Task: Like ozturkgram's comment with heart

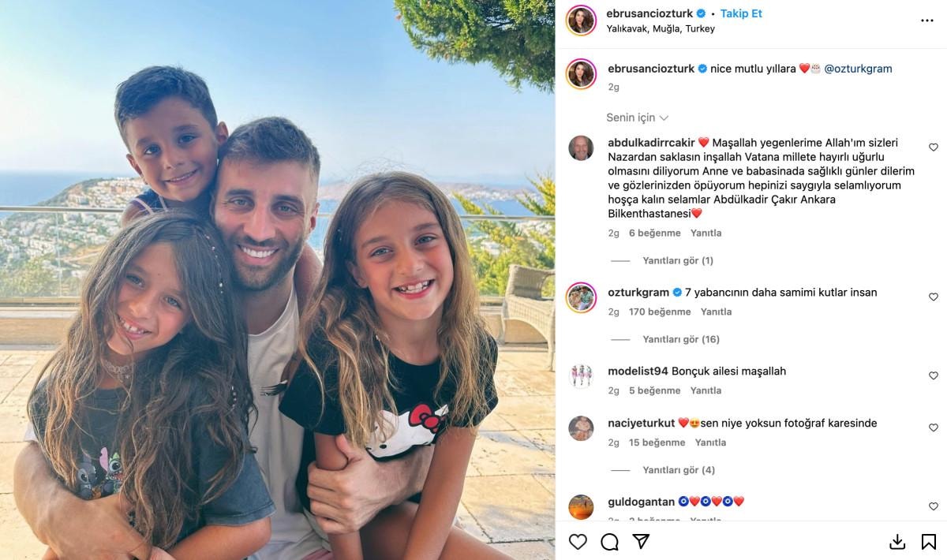Action: pos(934,297)
